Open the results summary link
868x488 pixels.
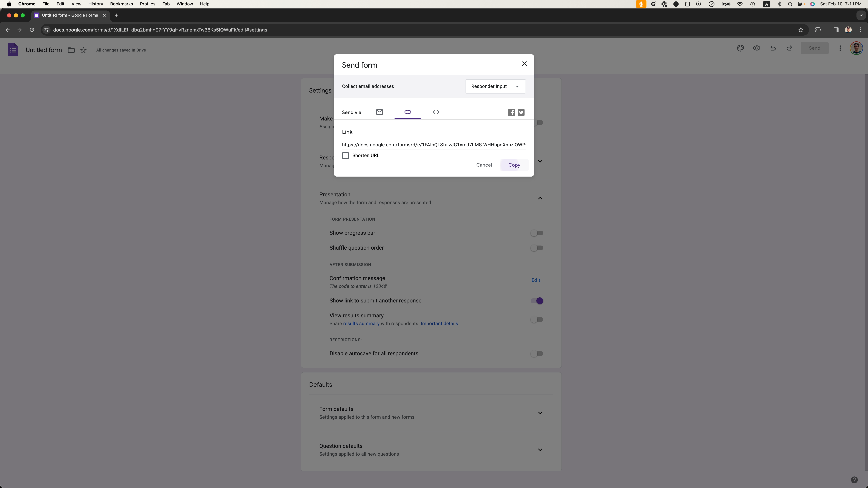[x=361, y=324]
